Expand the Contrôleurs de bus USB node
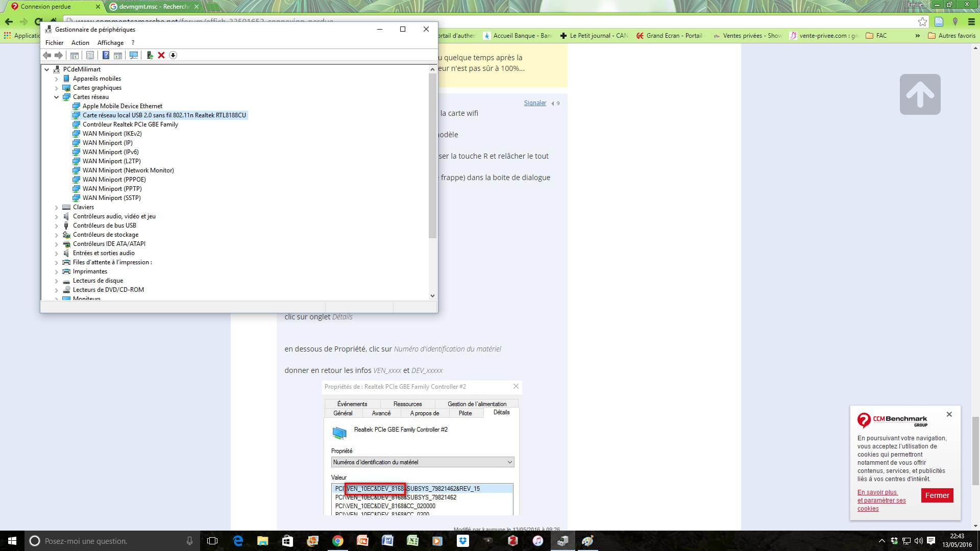980x551 pixels. click(x=57, y=226)
